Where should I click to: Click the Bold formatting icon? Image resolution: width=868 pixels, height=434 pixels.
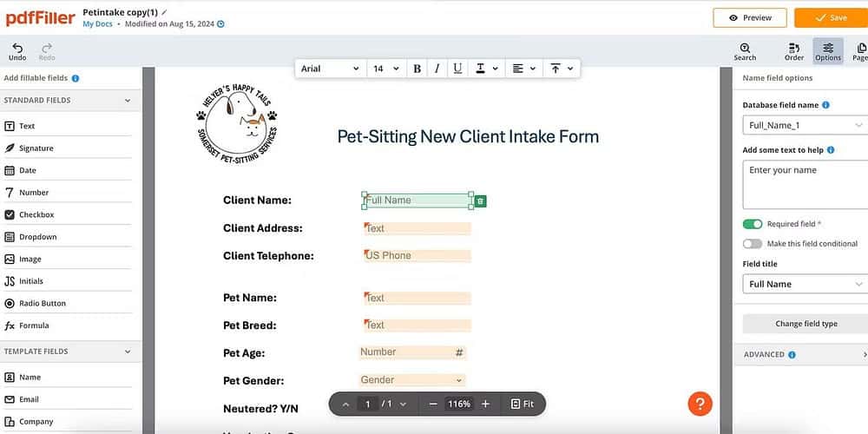418,69
